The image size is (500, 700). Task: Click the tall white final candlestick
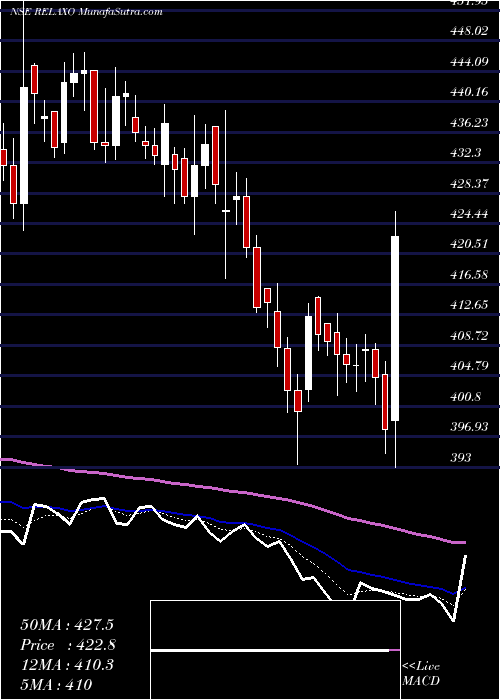point(395,328)
